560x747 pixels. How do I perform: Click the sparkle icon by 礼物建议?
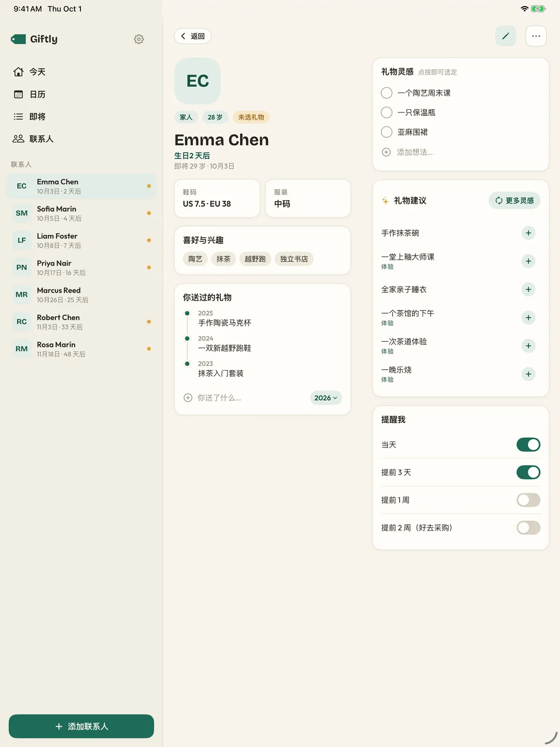(385, 201)
